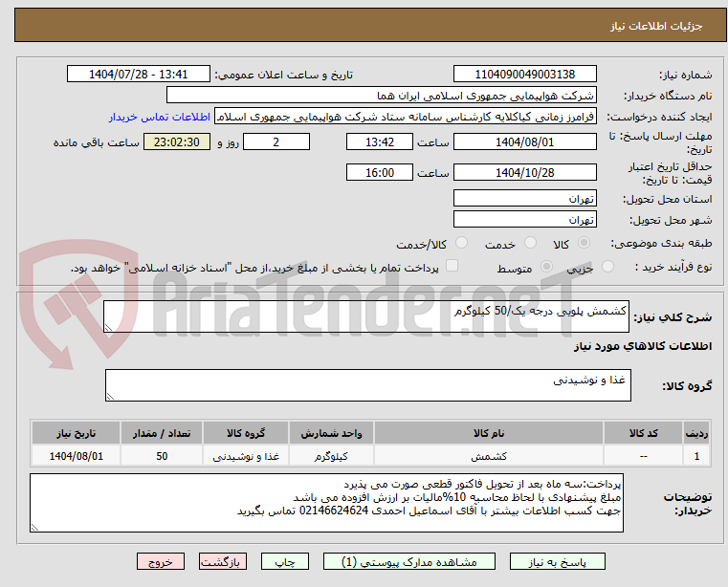The width and height of the screenshot is (728, 587).
Task: Click the remaining days field showing 2
Action: pyautogui.click(x=276, y=141)
